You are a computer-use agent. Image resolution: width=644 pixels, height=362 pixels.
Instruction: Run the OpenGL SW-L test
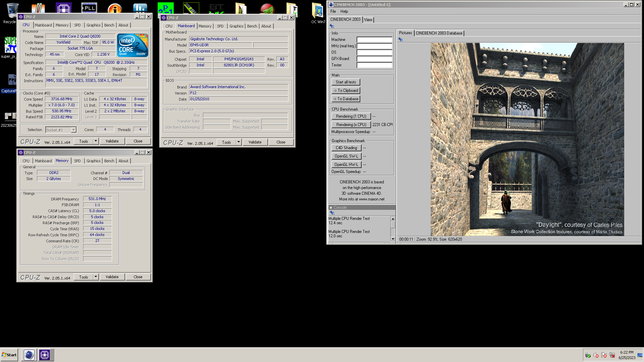pos(346,156)
